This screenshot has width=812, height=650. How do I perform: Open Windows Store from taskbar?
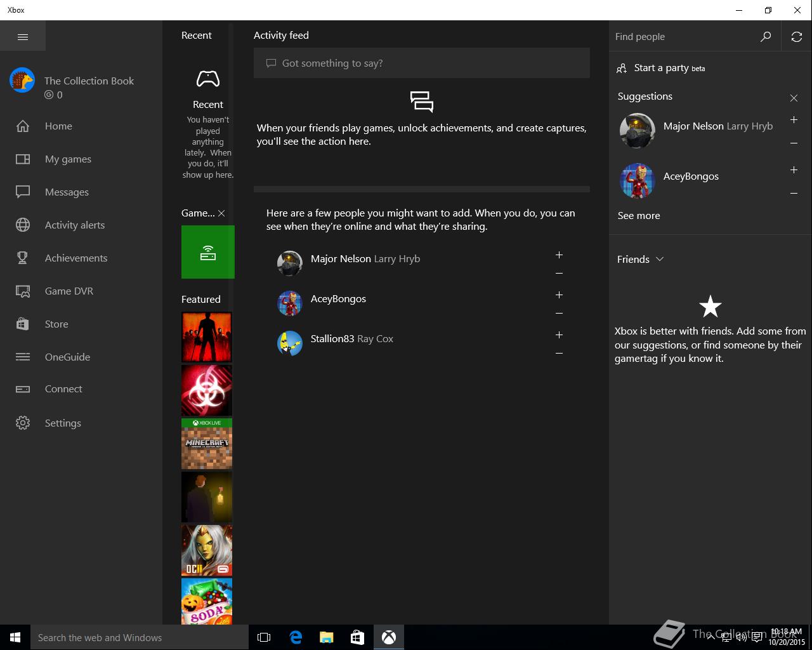point(357,637)
